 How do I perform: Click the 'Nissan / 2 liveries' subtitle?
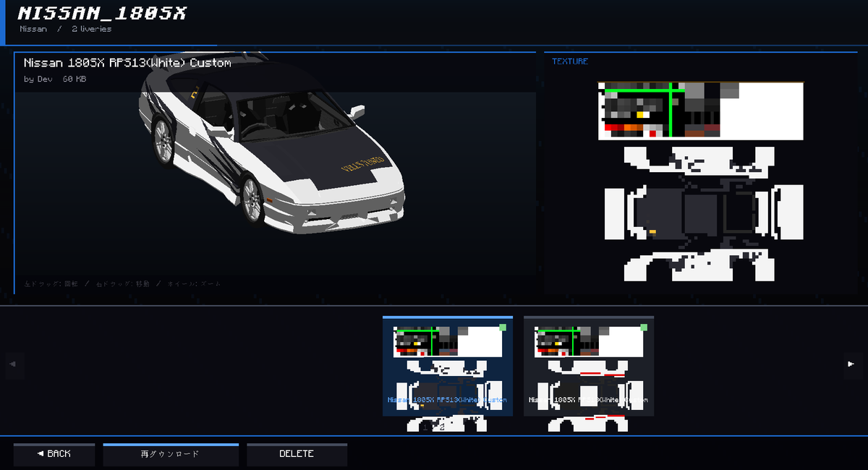click(66, 29)
